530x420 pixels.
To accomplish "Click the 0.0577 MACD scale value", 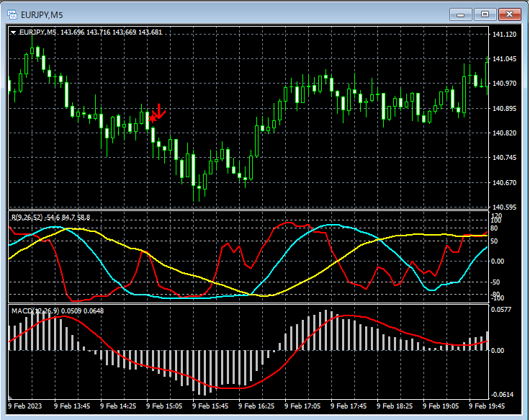I will coord(503,310).
